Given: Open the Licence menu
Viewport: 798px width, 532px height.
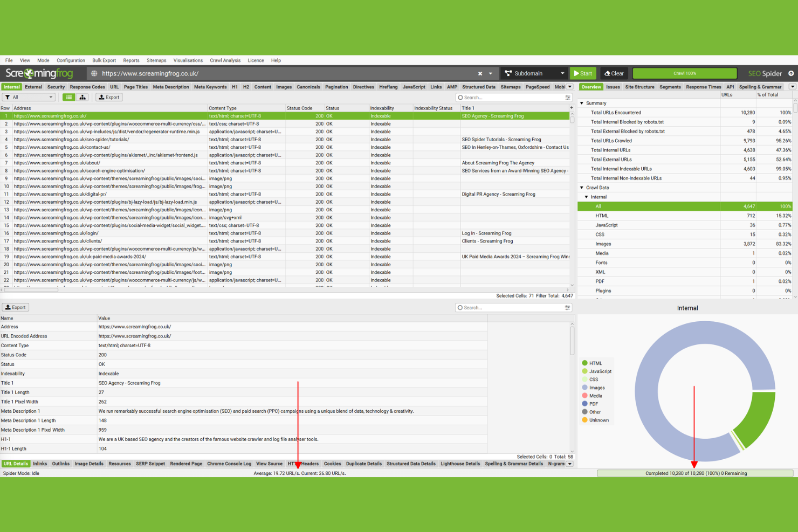Looking at the screenshot, I should click(256, 60).
